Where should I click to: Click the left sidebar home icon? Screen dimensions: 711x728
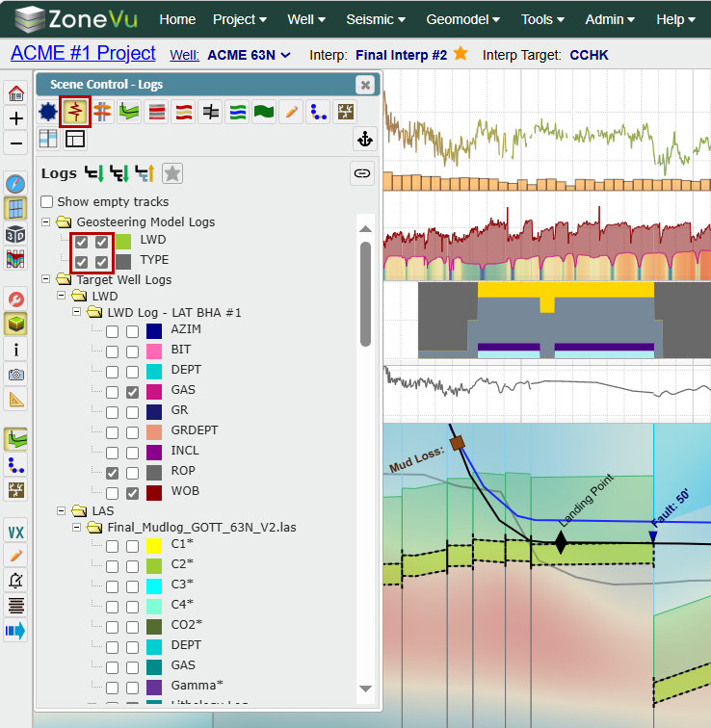click(x=16, y=93)
